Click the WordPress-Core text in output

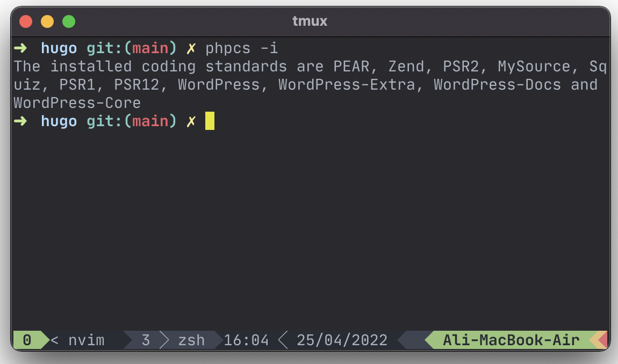click(x=77, y=103)
